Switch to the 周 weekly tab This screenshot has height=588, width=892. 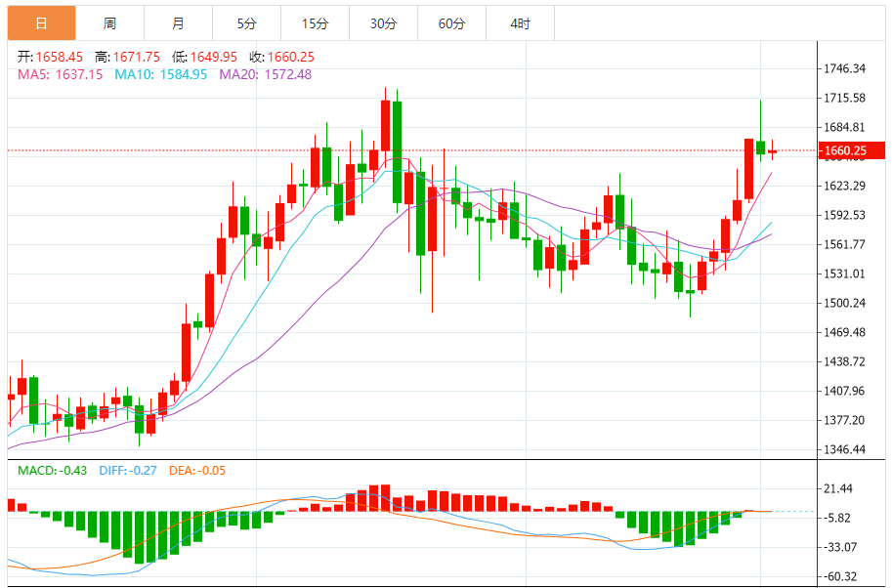[109, 23]
